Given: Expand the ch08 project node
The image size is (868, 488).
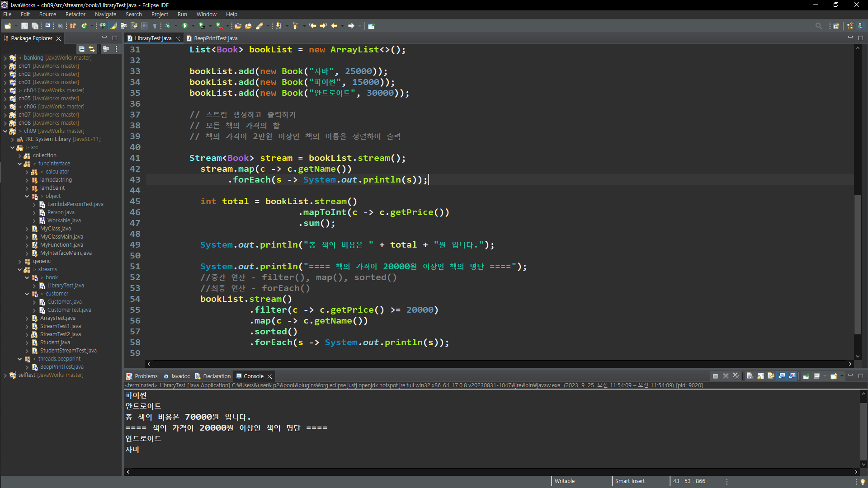Looking at the screenshot, I should [5, 123].
